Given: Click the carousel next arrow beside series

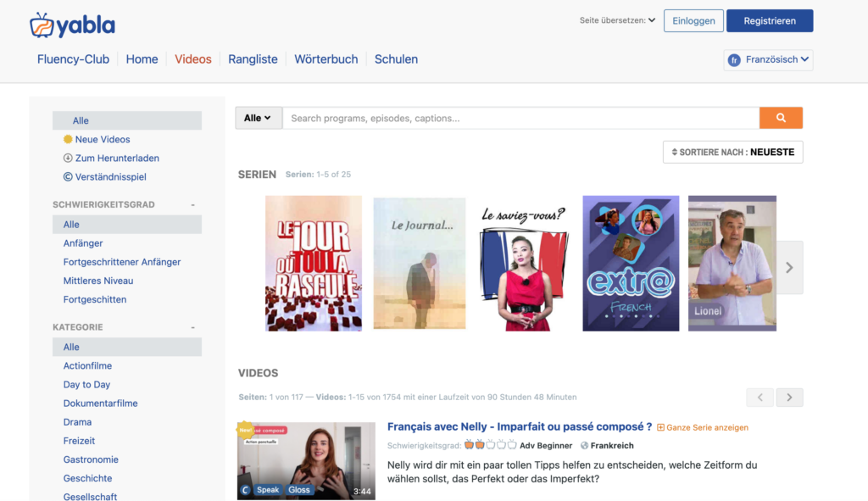Looking at the screenshot, I should coord(789,268).
